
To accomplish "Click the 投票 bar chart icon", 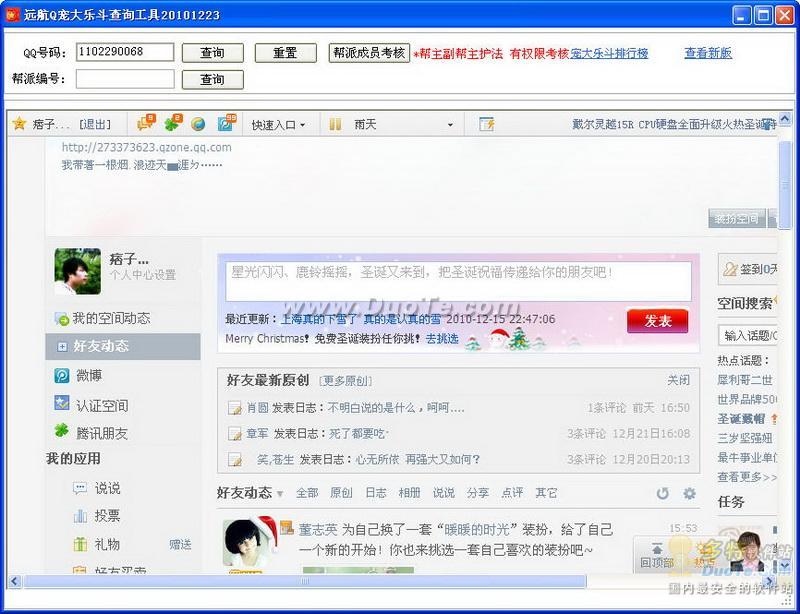I will click(80, 516).
